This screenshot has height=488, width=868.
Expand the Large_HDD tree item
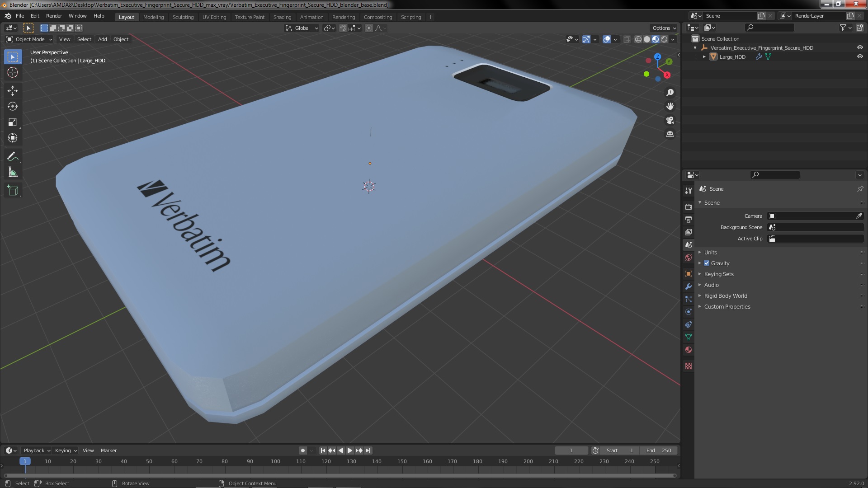click(x=704, y=56)
